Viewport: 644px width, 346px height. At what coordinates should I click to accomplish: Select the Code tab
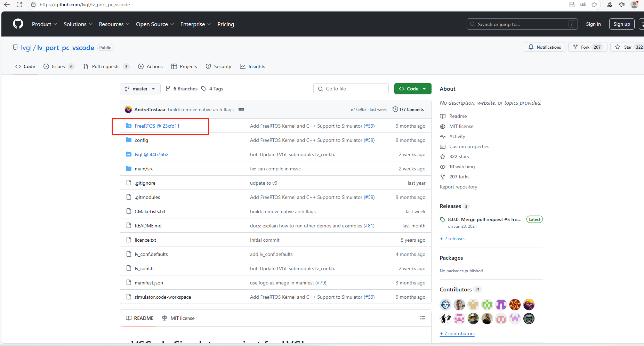click(x=25, y=66)
